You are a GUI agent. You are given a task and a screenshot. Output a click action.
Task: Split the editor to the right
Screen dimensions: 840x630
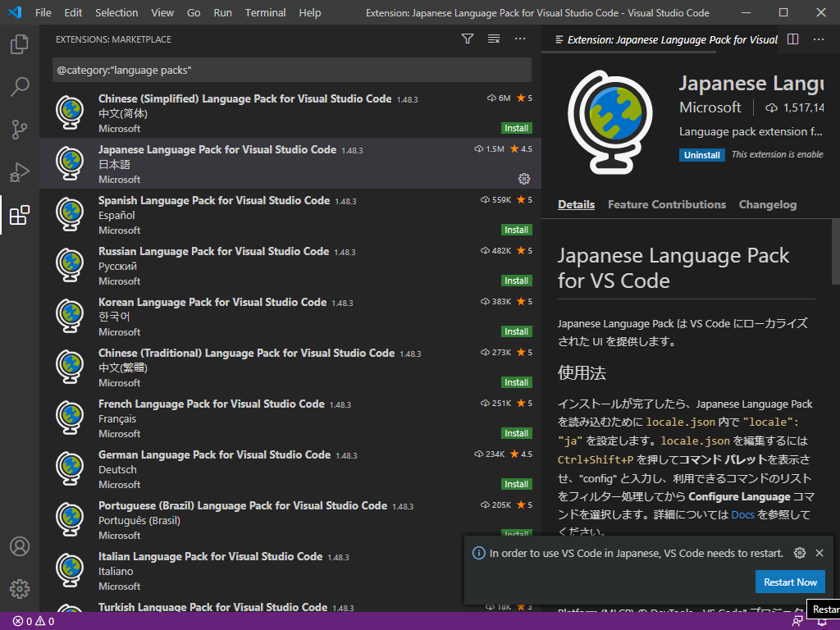click(793, 39)
